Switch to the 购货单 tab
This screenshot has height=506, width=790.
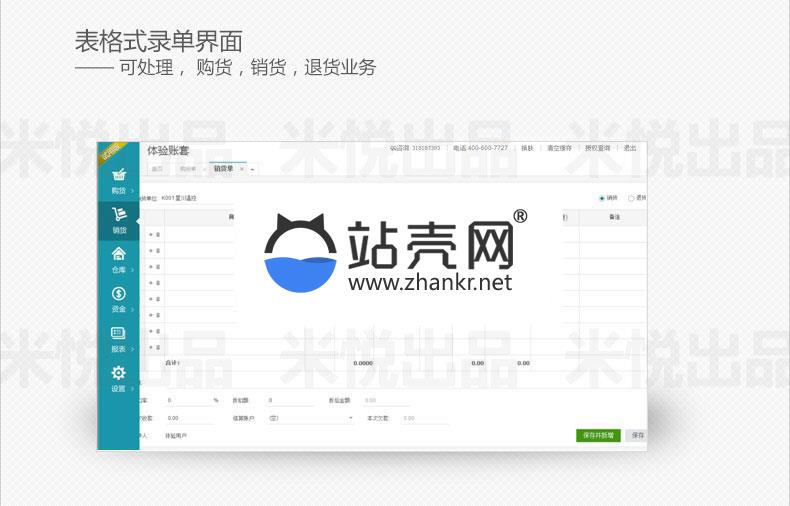[187, 169]
